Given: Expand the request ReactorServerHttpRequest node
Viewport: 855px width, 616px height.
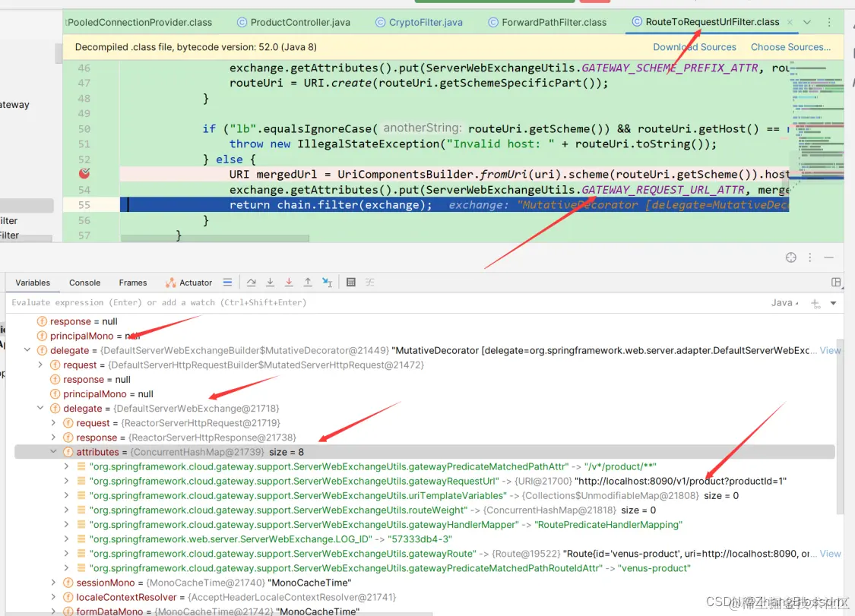Looking at the screenshot, I should click(x=53, y=422).
